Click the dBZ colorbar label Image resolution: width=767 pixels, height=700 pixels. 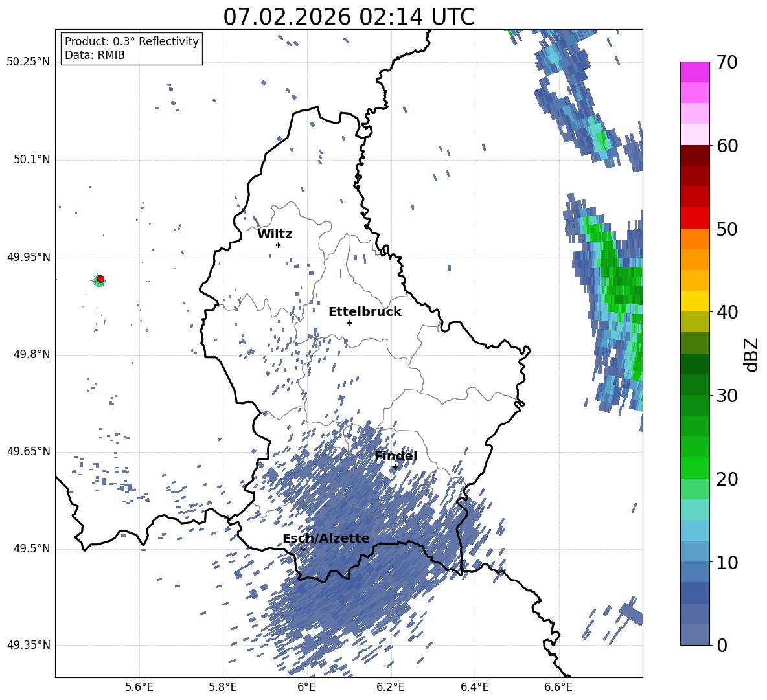coord(751,354)
